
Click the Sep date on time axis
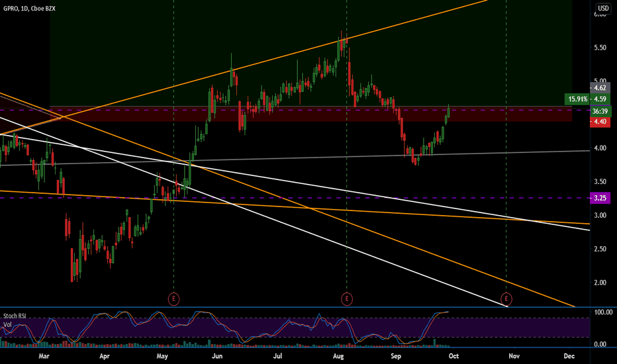[x=396, y=356]
